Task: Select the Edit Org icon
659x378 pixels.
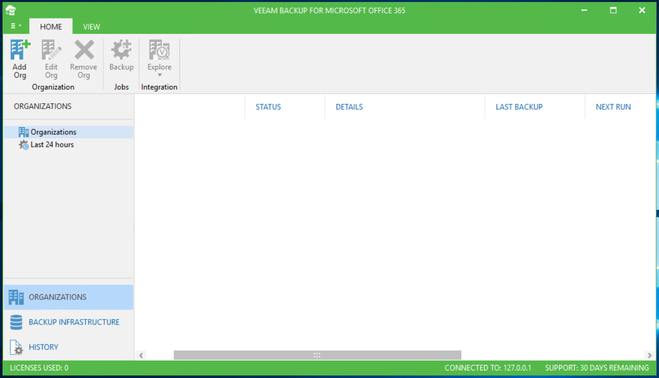Action: [51, 50]
